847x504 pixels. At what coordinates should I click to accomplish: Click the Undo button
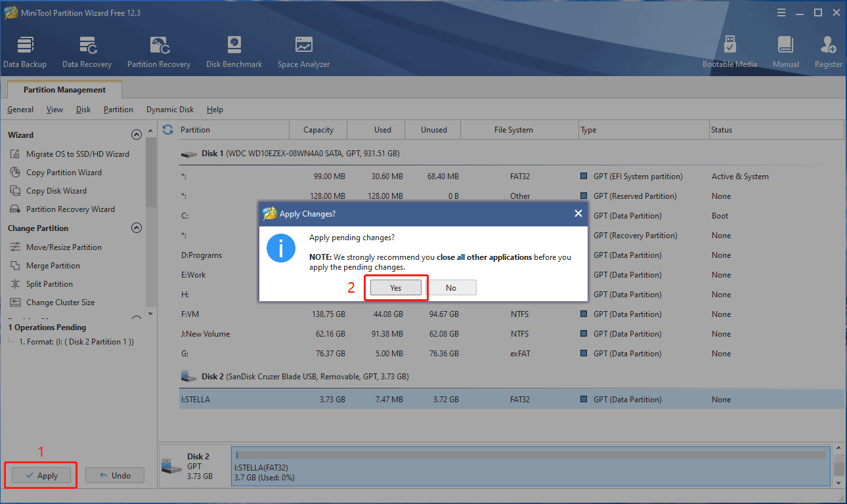tap(114, 475)
